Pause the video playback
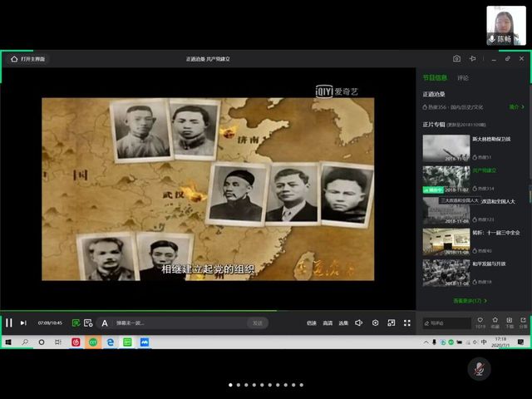 pyautogui.click(x=9, y=323)
